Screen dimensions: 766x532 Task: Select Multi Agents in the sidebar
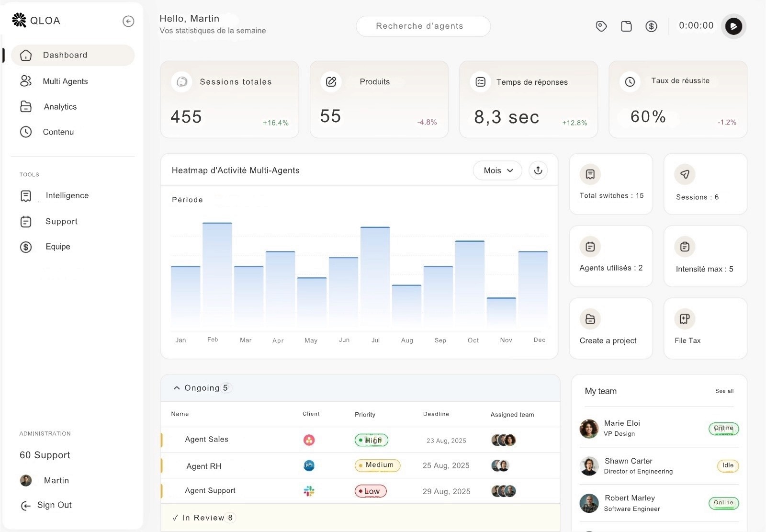65,81
